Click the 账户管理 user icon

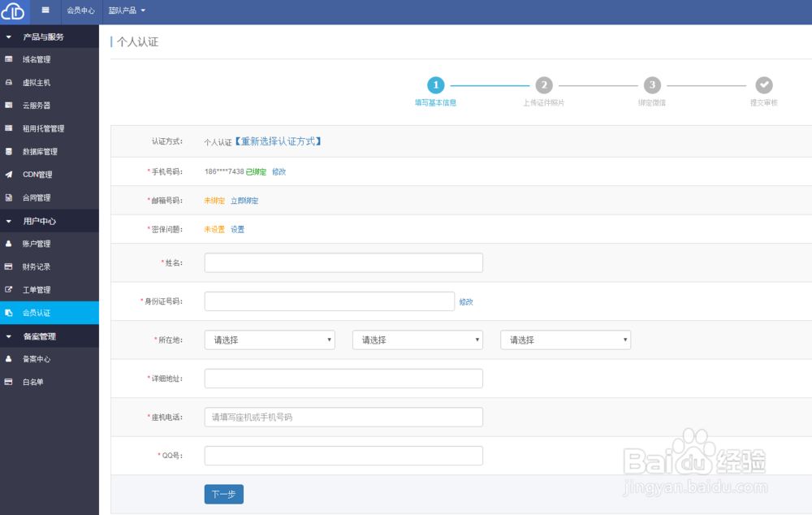pyautogui.click(x=9, y=244)
